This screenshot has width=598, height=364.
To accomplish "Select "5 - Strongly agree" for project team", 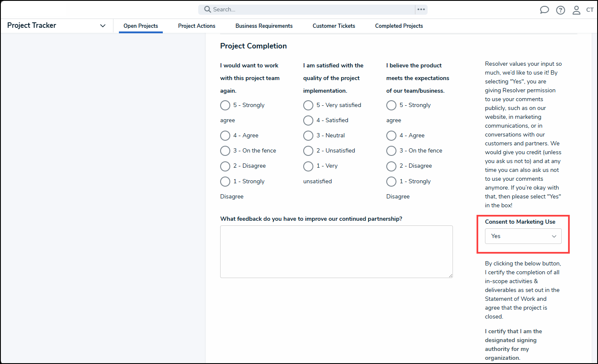I will (225, 105).
